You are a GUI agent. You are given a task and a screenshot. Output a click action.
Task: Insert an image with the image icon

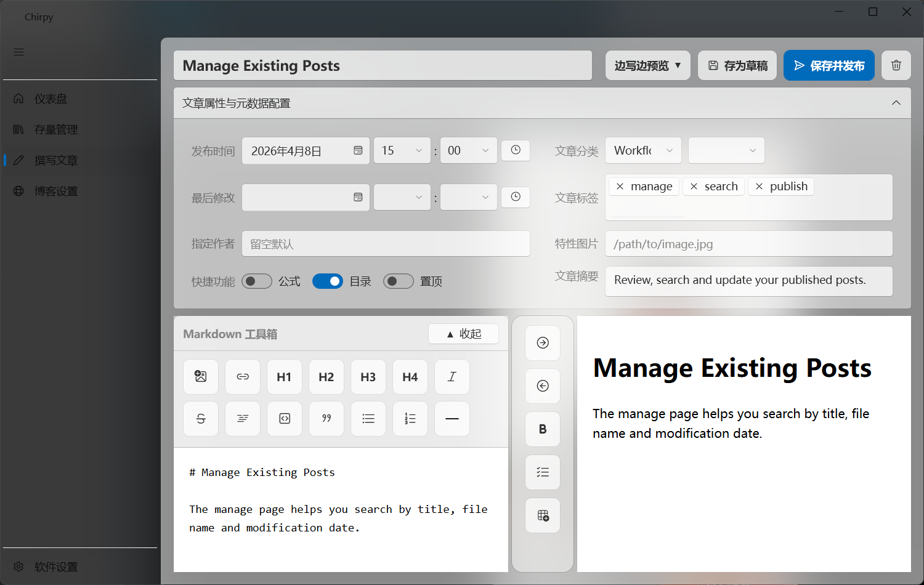pyautogui.click(x=201, y=376)
